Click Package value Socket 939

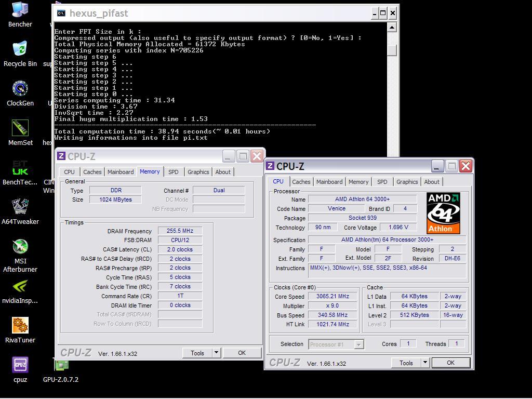[x=362, y=218]
